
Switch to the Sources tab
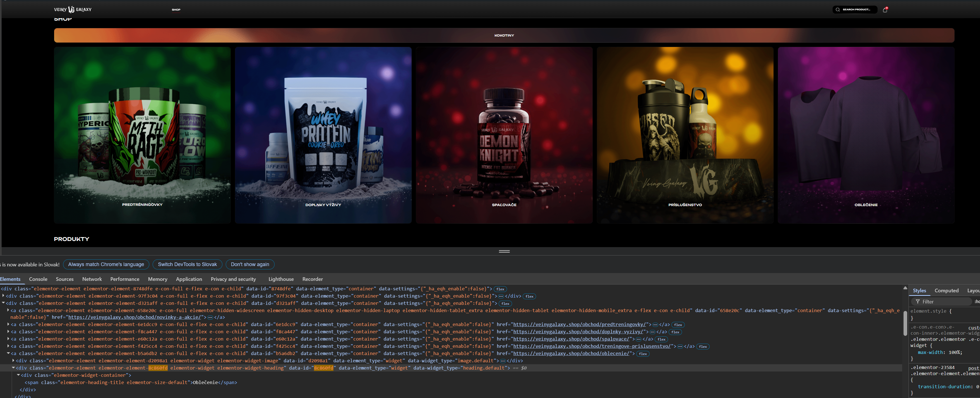pyautogui.click(x=65, y=279)
